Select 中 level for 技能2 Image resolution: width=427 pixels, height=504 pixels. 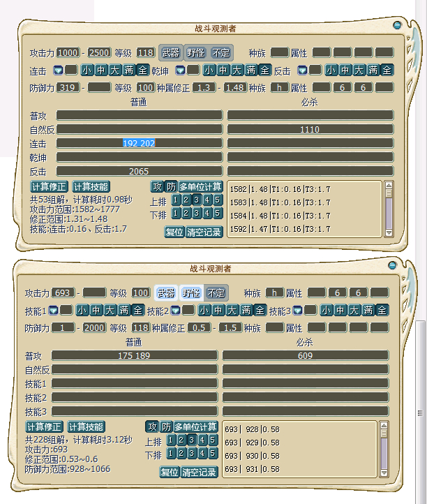tap(218, 310)
